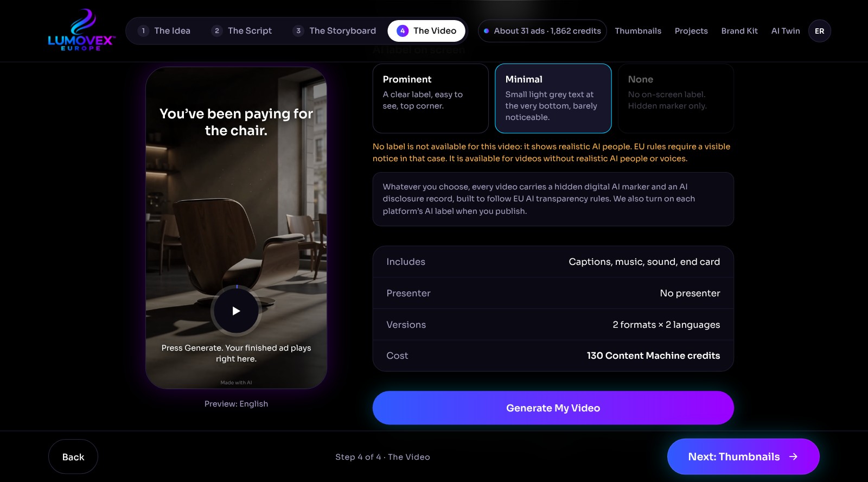Screen dimensions: 868x482
Task: Go to The Storyboard step
Action: [x=335, y=31]
